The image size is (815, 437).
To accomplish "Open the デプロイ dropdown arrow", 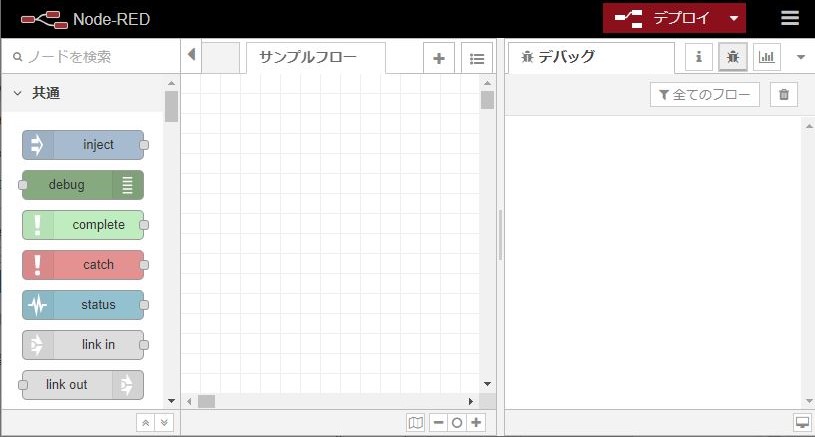I will 735,18.
